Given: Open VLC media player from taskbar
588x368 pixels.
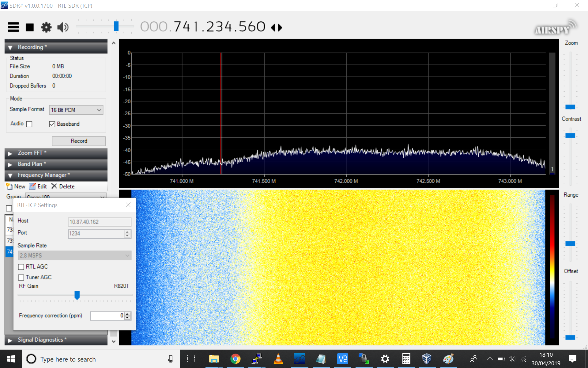Looking at the screenshot, I should (278, 359).
